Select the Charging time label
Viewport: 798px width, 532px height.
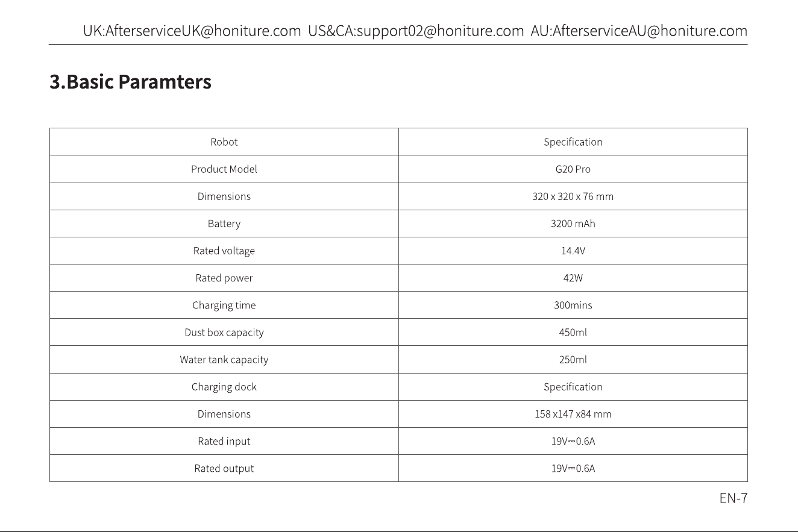(x=224, y=305)
